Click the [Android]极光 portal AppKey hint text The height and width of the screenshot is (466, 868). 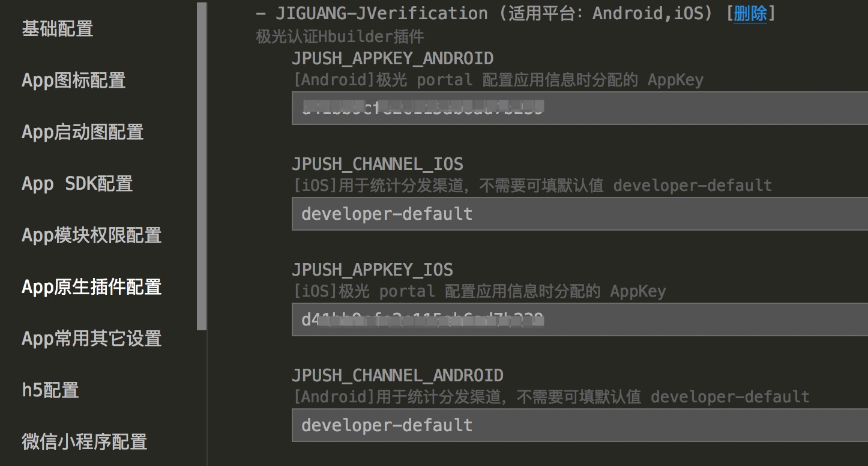498,80
